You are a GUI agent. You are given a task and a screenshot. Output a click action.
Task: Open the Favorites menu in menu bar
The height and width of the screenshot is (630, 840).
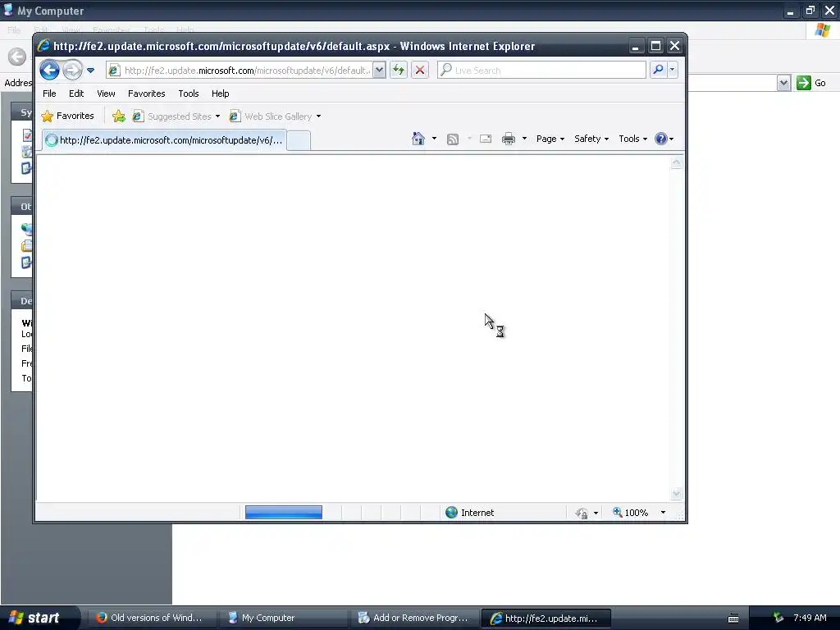pyautogui.click(x=146, y=94)
